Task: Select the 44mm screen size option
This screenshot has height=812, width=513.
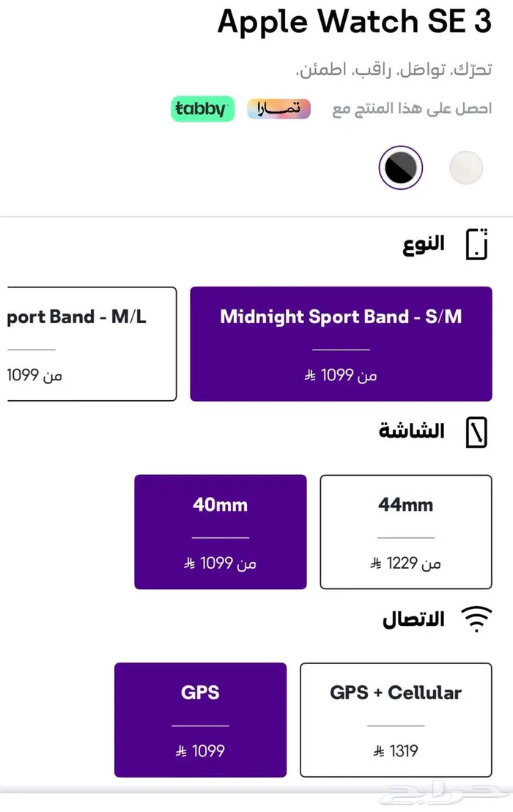Action: 405,531
